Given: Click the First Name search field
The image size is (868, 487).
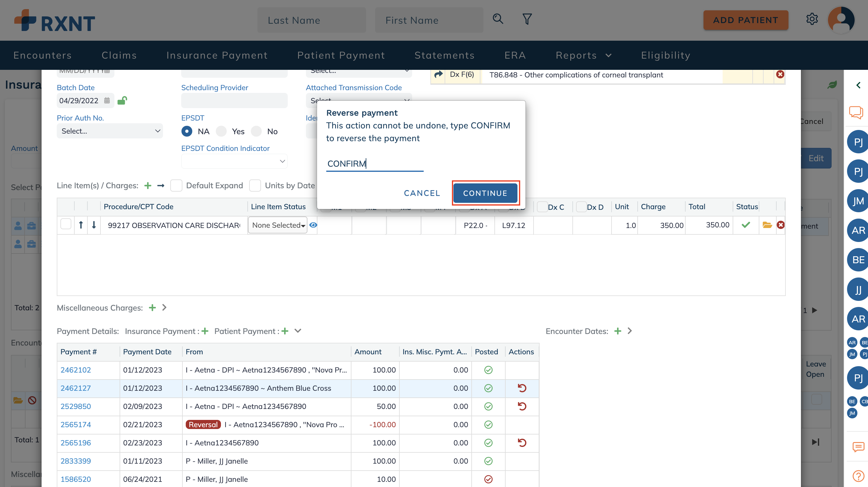Looking at the screenshot, I should tap(429, 20).
